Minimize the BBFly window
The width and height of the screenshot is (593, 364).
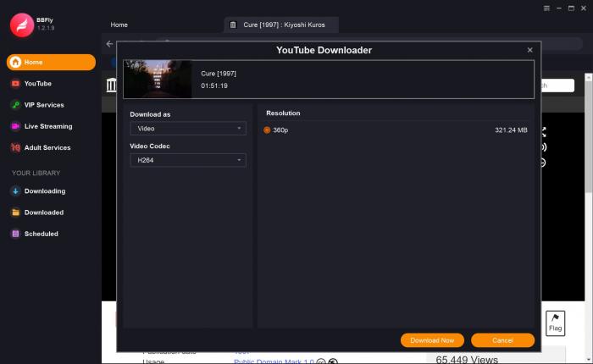[559, 8]
